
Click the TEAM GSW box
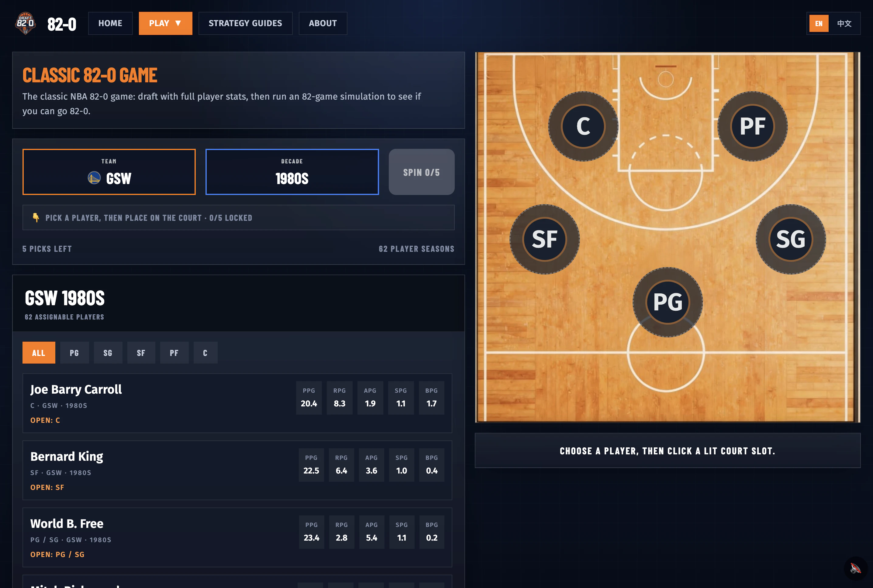109,172
